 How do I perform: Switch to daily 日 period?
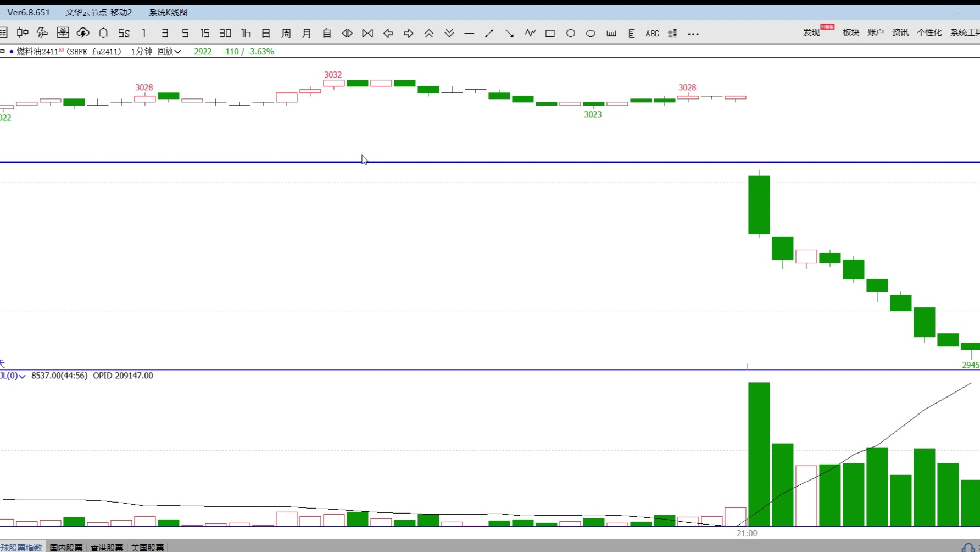(266, 33)
